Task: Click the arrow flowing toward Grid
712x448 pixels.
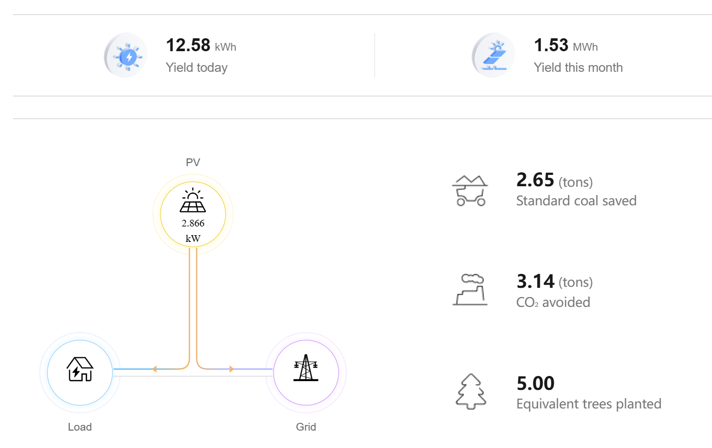Action: pos(232,369)
